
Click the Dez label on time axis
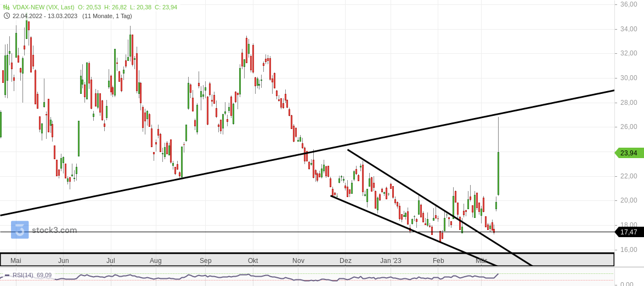[346, 261]
